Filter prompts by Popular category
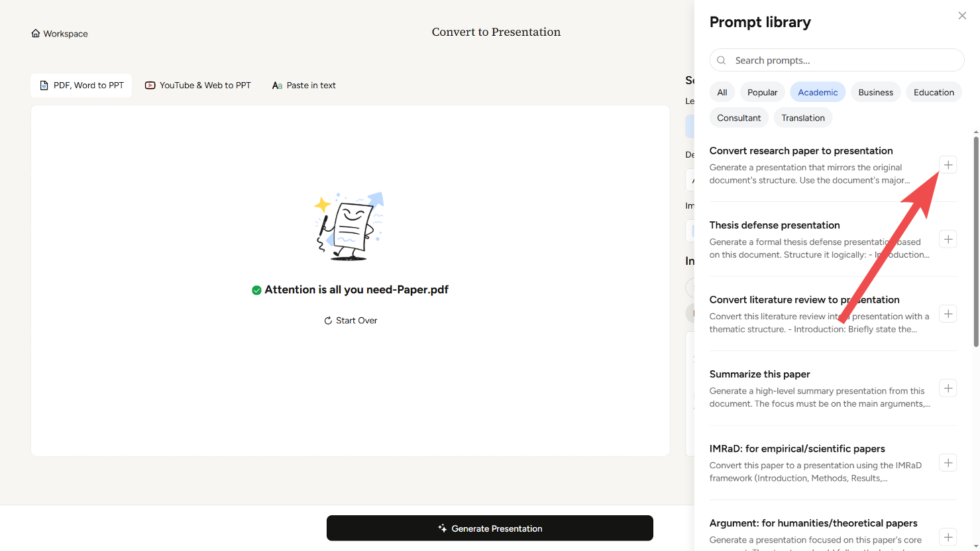The width and height of the screenshot is (980, 551). point(762,93)
